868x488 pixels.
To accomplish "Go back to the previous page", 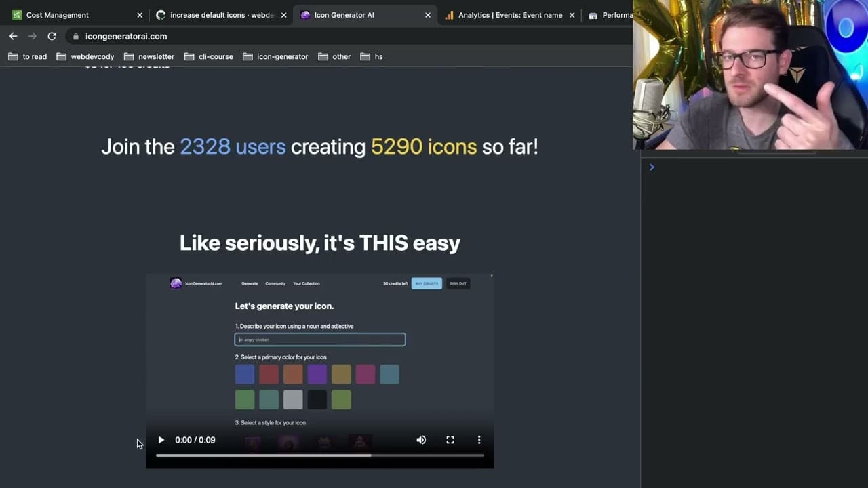I will 13,36.
